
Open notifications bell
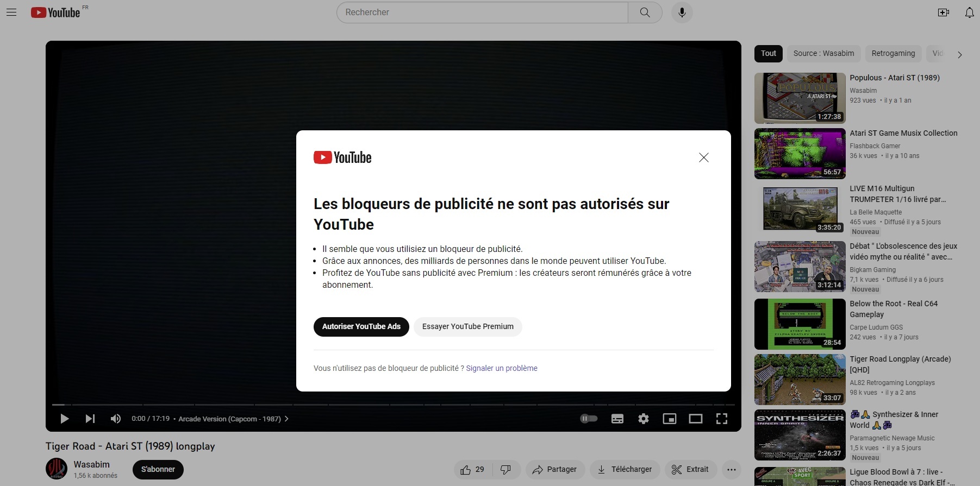[969, 12]
